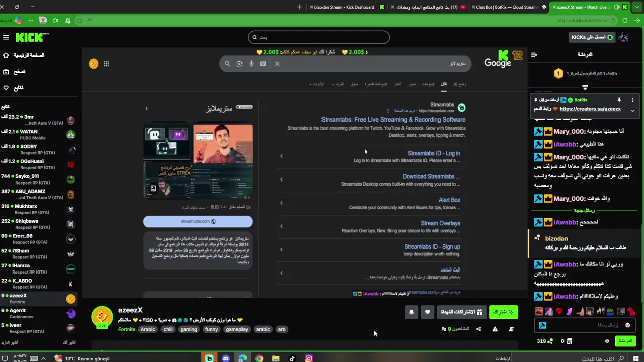Image resolution: width=644 pixels, height=362 pixels.
Task: Open the Windows Start button
Action: pyautogui.click(x=635, y=358)
